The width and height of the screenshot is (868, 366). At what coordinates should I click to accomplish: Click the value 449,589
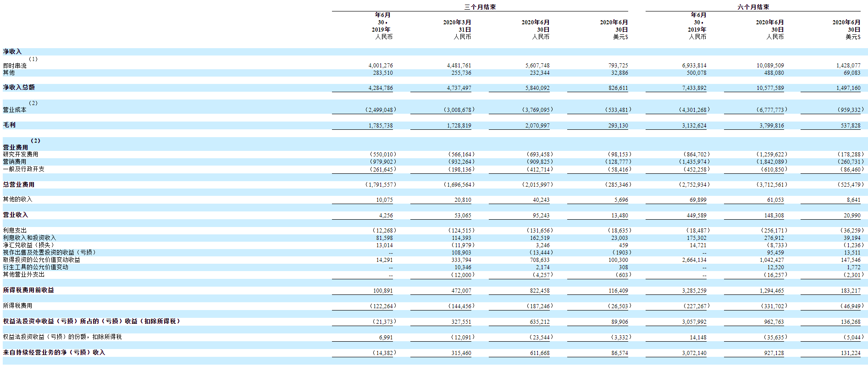697,215
